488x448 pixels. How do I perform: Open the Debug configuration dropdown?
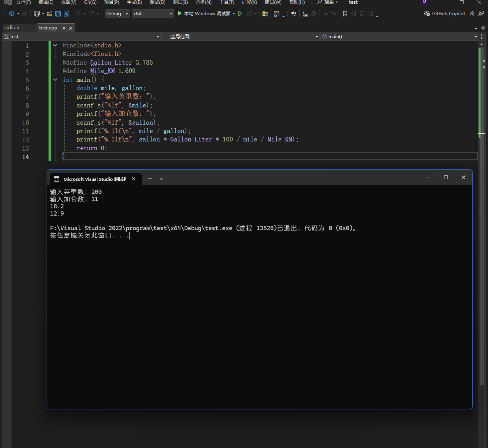[x=117, y=14]
